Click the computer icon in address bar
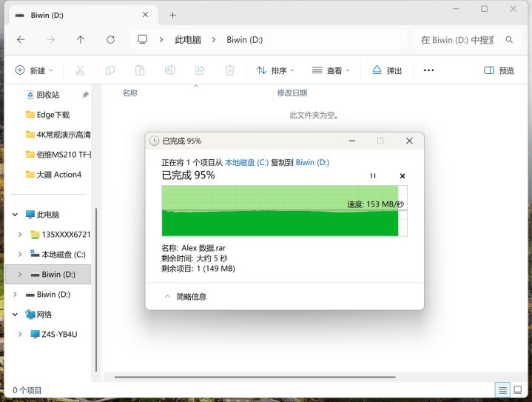The height and width of the screenshot is (402, 532). pos(143,39)
